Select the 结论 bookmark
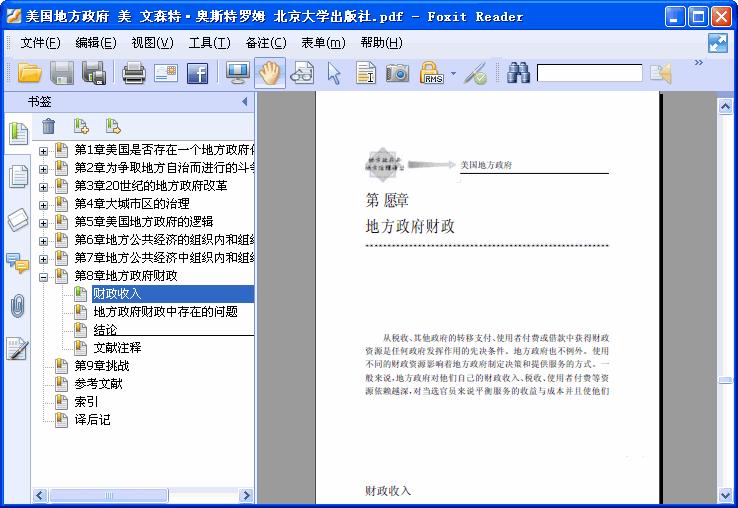This screenshot has height=508, width=738. pyautogui.click(x=105, y=330)
